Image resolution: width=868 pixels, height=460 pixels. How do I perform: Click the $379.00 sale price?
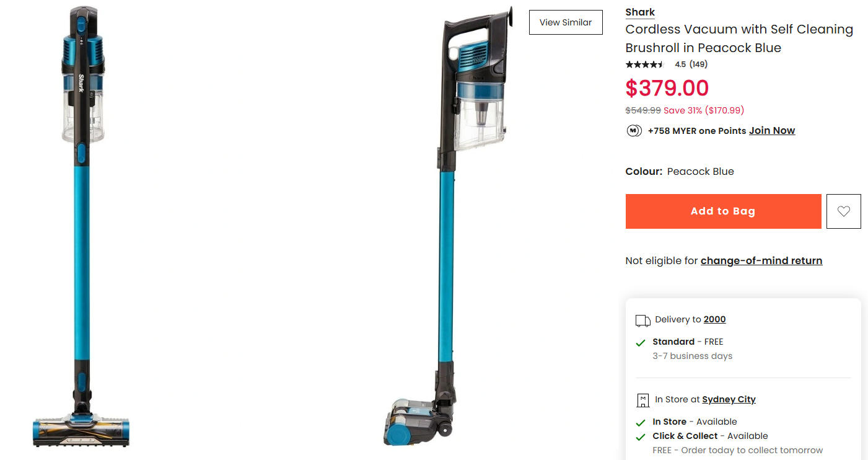(667, 88)
